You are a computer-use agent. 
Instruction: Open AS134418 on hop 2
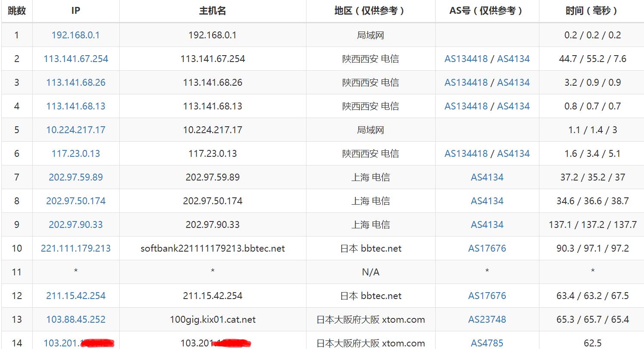pyautogui.click(x=466, y=59)
